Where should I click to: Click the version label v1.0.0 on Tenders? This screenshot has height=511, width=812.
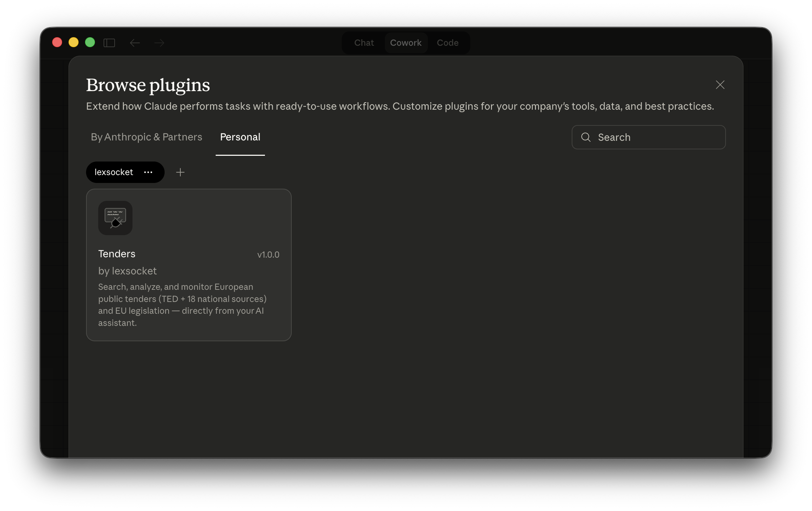pos(269,254)
